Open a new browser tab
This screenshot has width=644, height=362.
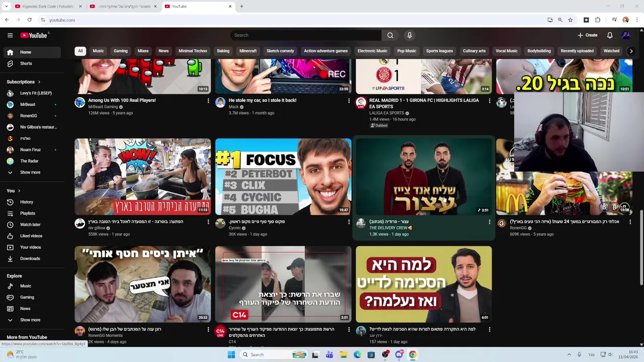[x=242, y=7]
